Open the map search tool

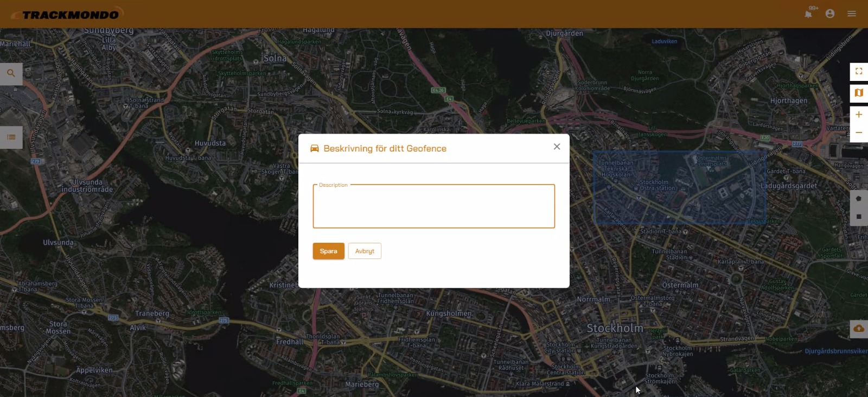tap(11, 73)
